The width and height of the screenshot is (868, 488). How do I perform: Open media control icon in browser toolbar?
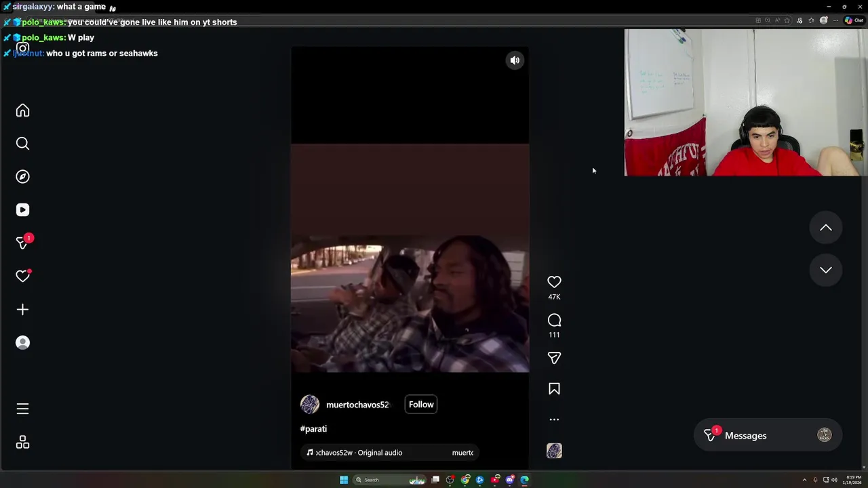800,20
